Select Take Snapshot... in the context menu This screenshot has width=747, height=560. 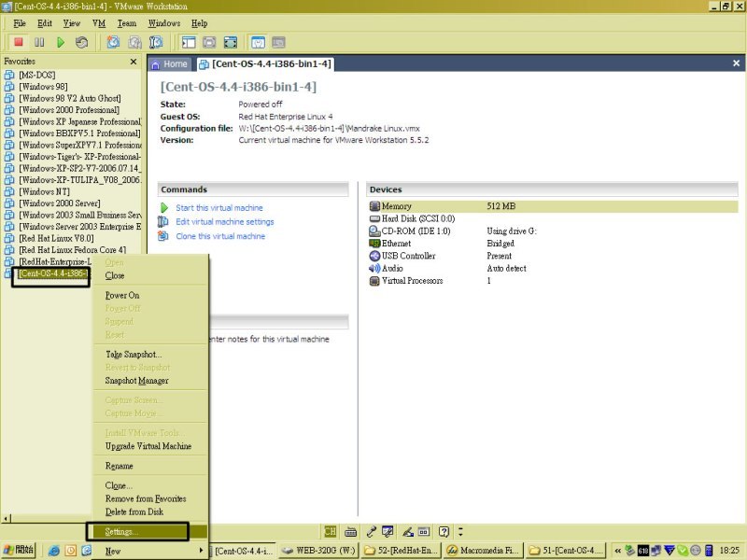pyautogui.click(x=134, y=355)
